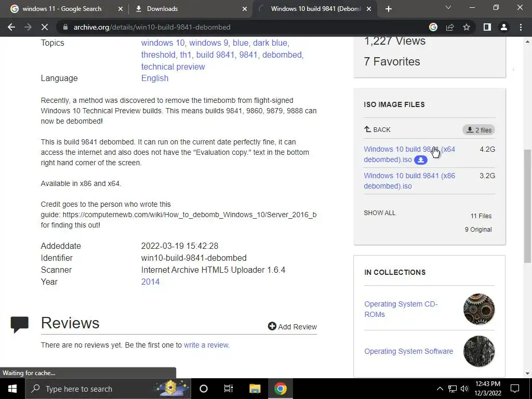View site information padlock
Image resolution: width=532 pixels, height=399 pixels.
[65, 27]
